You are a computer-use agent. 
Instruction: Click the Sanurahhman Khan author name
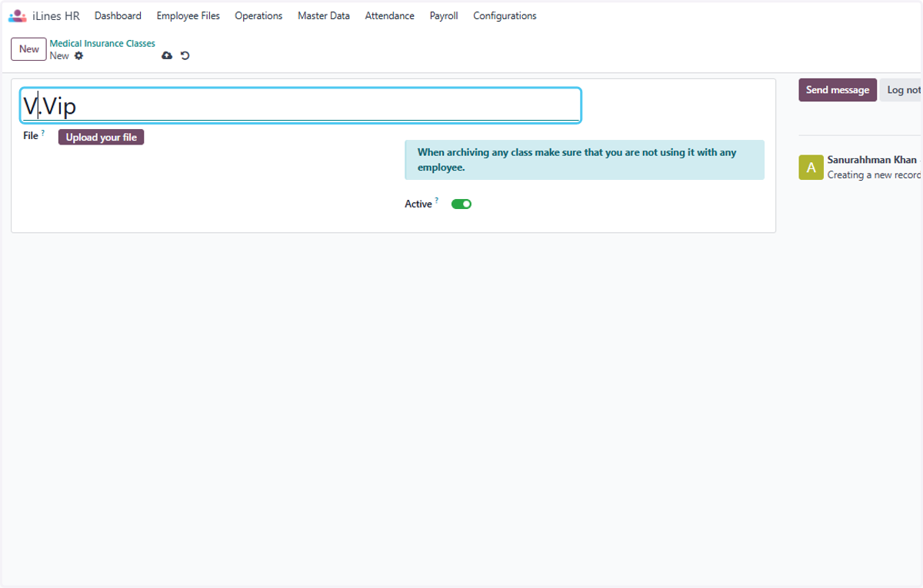872,160
